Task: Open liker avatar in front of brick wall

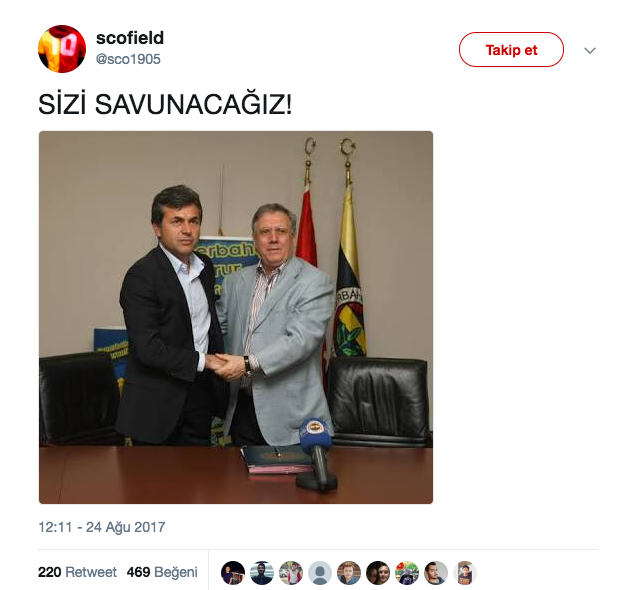Action: (349, 573)
